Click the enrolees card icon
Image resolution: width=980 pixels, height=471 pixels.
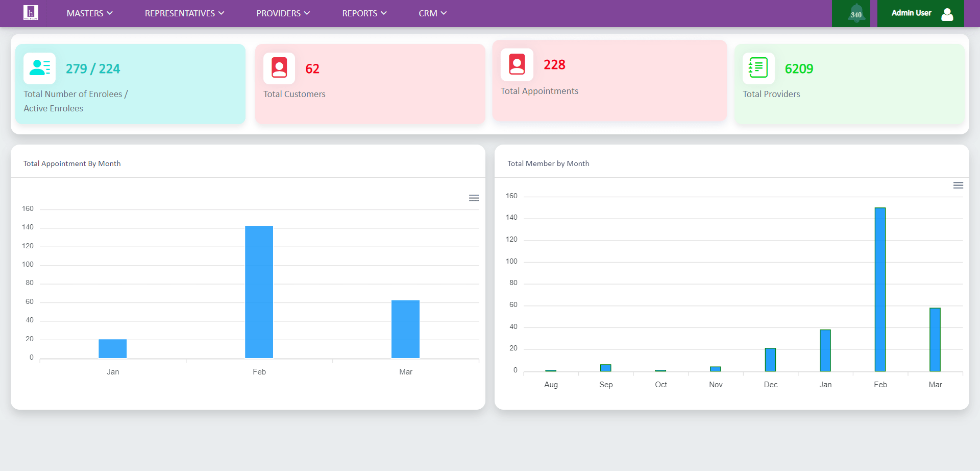tap(40, 68)
